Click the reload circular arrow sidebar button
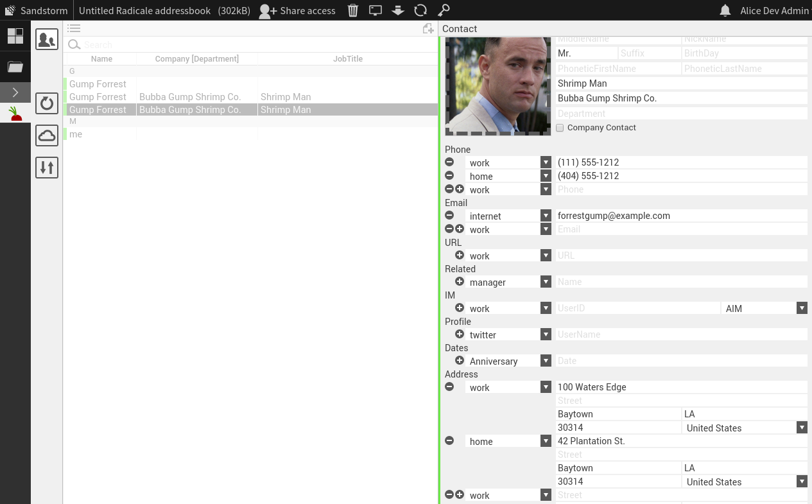This screenshot has width=812, height=504. click(x=47, y=103)
